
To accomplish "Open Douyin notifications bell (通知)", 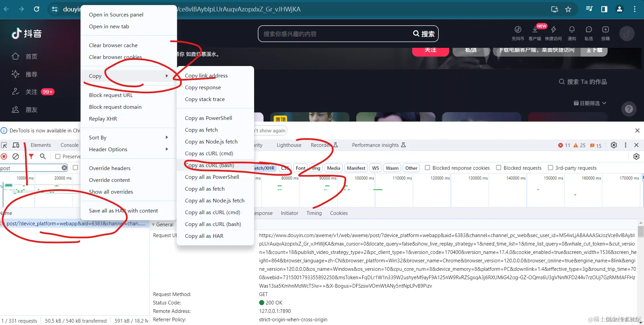I will coord(572,33).
